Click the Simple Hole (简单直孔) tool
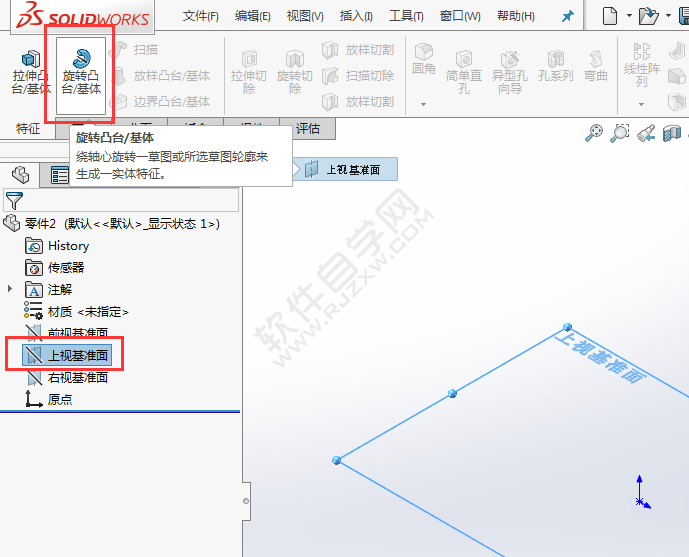 pos(464,72)
